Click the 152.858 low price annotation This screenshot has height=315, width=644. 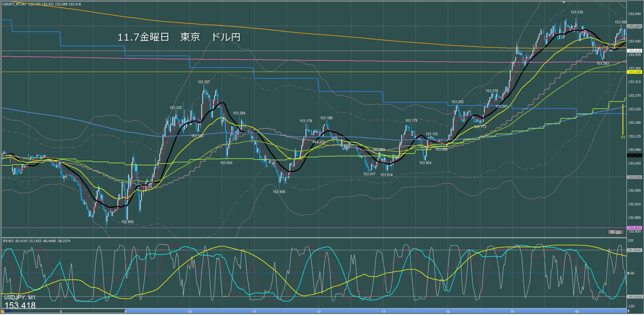[127, 222]
